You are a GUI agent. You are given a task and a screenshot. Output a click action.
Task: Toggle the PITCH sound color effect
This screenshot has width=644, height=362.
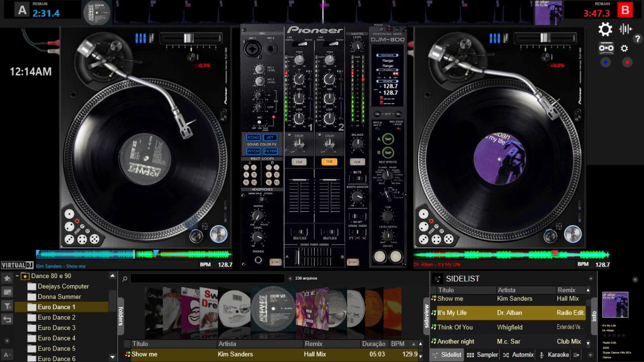point(253,151)
